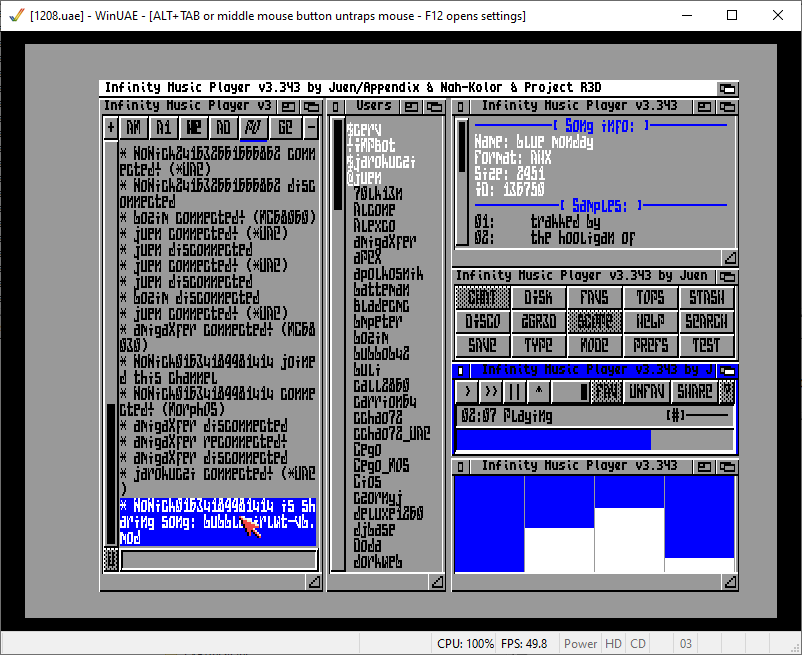Click the chat window size gadget
Viewport: 802px width, 655px height.
click(x=314, y=582)
